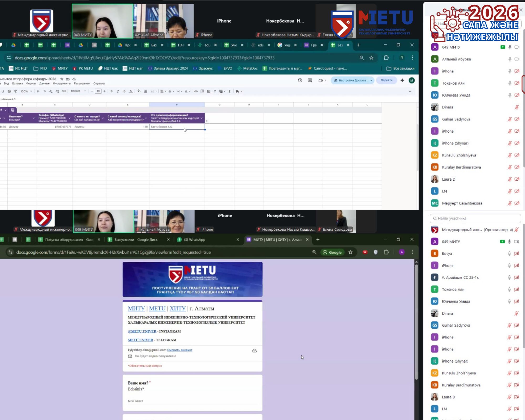This screenshot has height=420, width=525.
Task: Bookmark the Google Form page star
Action: [350, 252]
